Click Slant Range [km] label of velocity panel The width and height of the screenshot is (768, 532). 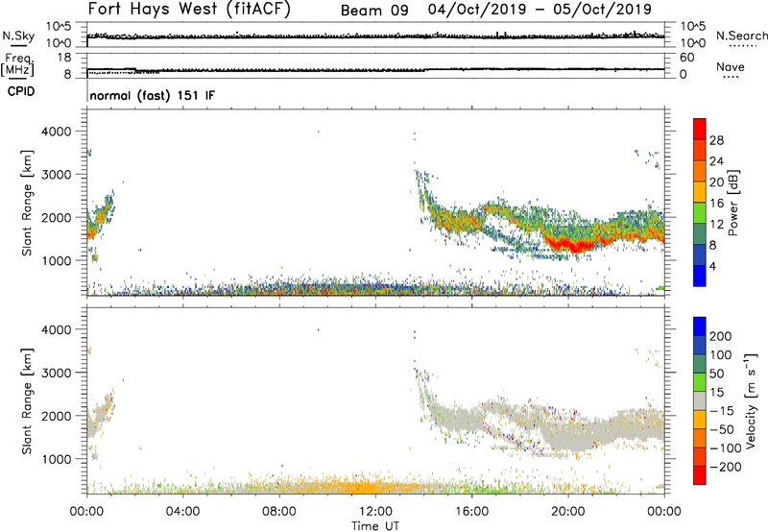click(26, 401)
